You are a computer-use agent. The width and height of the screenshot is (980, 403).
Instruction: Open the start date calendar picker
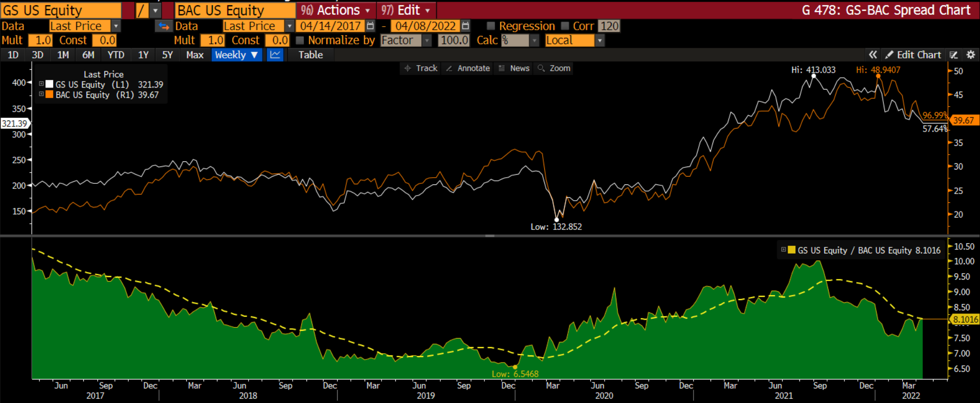coord(371,26)
